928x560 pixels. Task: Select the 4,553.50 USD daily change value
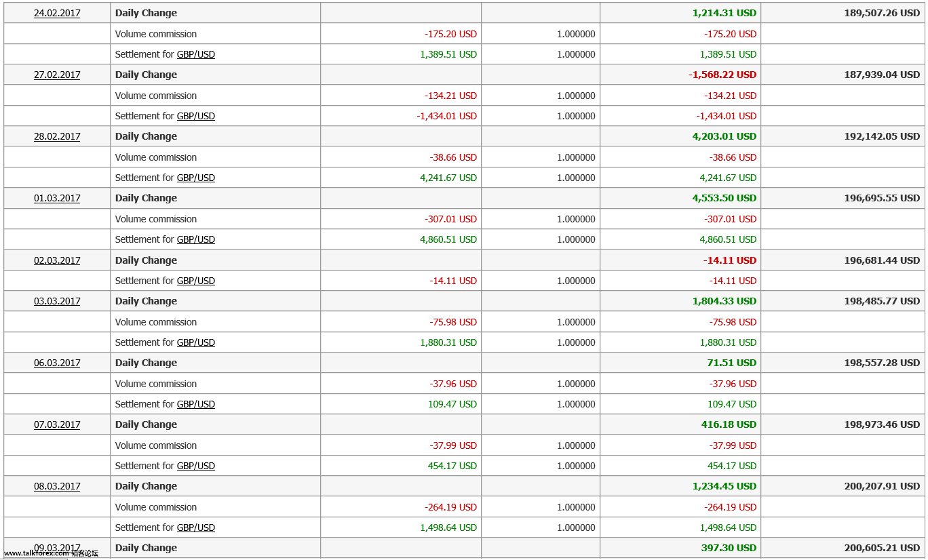point(724,198)
